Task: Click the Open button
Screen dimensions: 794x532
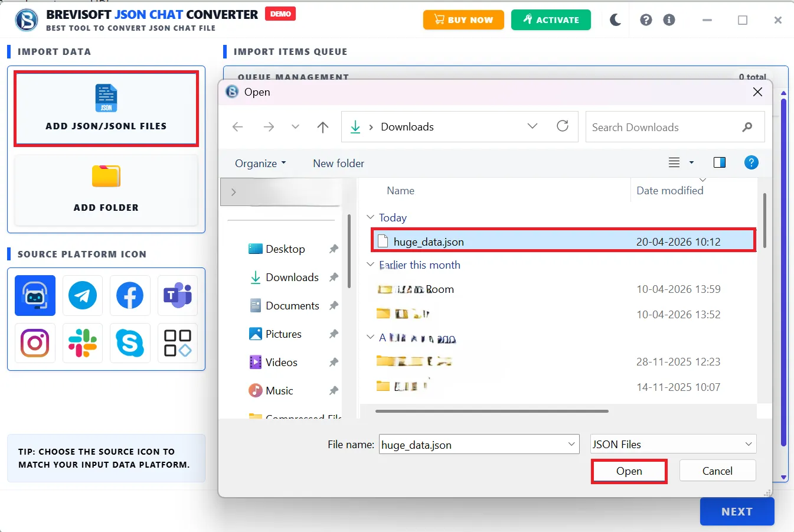Action: pyautogui.click(x=629, y=471)
